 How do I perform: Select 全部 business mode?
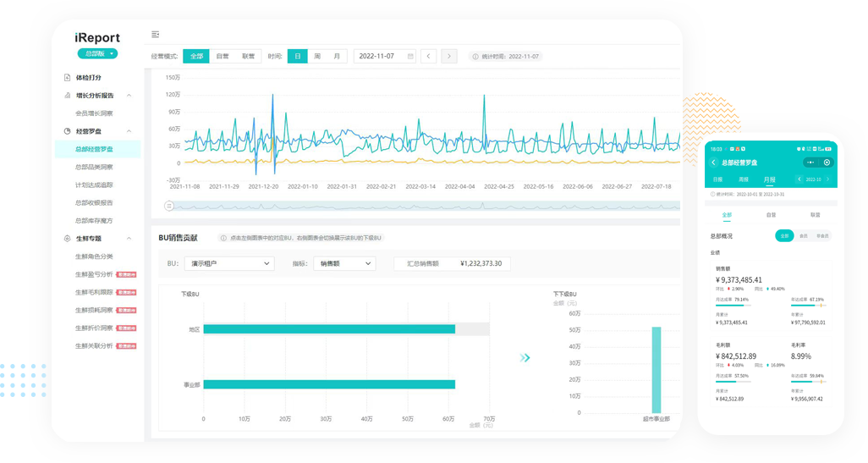196,57
